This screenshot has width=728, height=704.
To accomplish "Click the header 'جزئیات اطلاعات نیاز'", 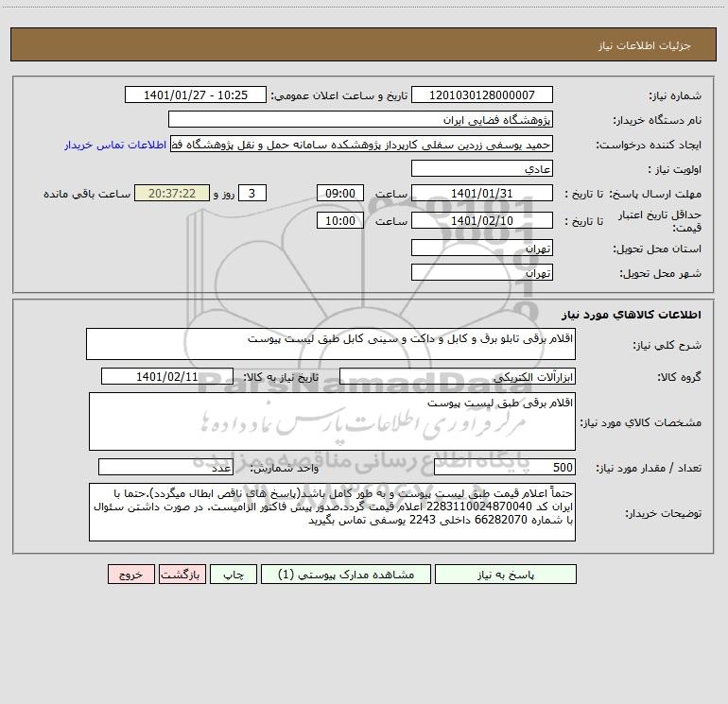I will 645,45.
